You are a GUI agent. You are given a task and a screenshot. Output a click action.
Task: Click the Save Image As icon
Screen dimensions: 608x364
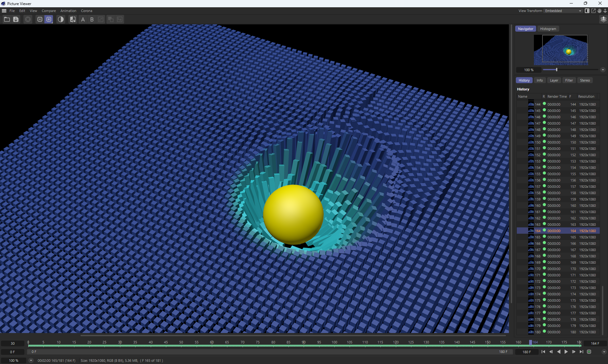(16, 20)
